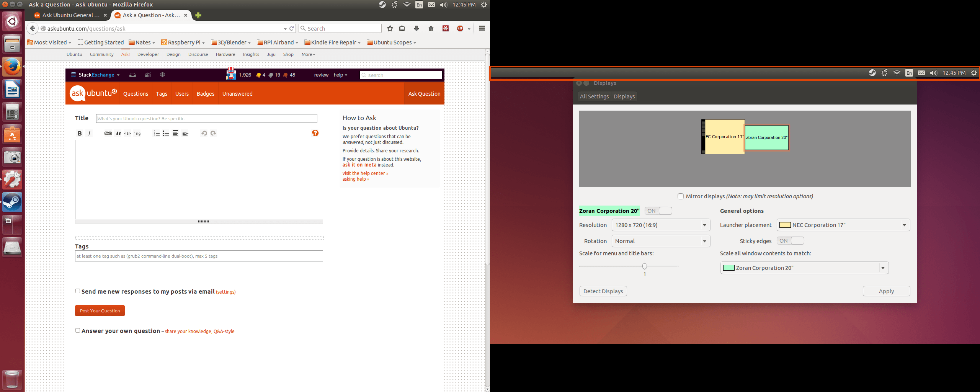Click the Apply button in Displays
This screenshot has height=392, width=980.
pos(886,291)
